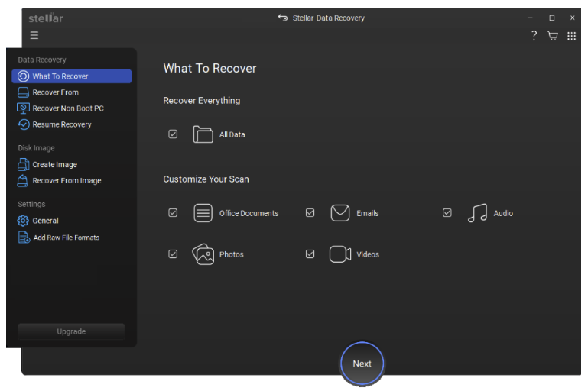Click the Emails envelope icon
Viewport: 588px width, 391px height.
pos(340,213)
